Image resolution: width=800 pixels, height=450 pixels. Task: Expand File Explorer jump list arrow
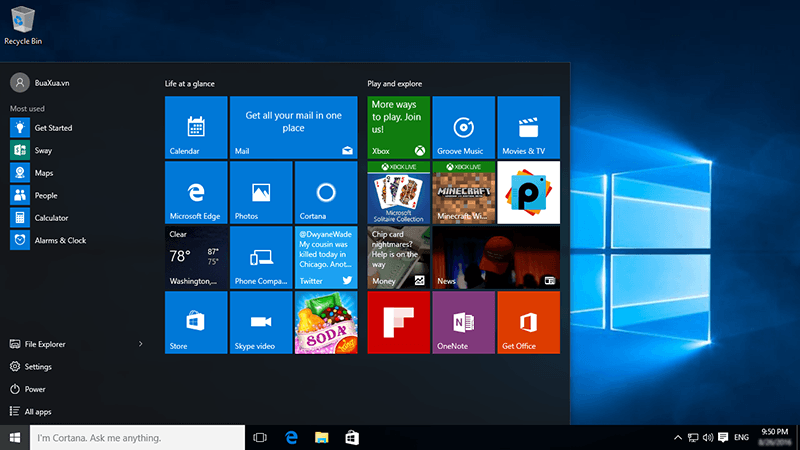click(x=140, y=344)
